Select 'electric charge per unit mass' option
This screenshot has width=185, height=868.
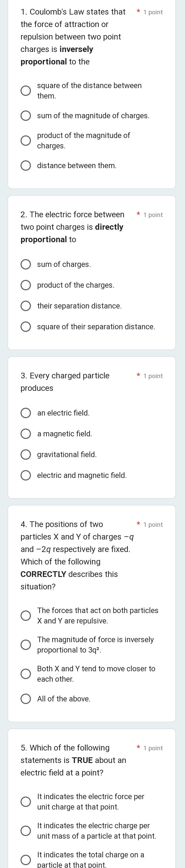(26, 831)
